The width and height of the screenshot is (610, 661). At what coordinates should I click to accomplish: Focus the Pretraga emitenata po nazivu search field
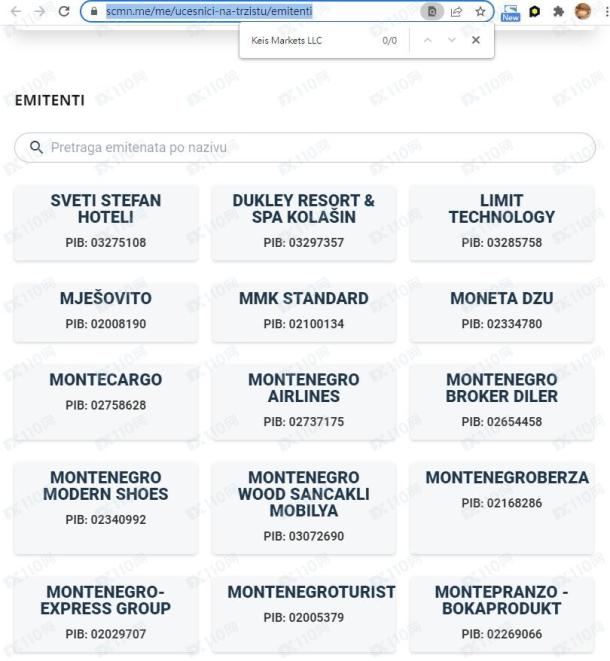pyautogui.click(x=305, y=148)
